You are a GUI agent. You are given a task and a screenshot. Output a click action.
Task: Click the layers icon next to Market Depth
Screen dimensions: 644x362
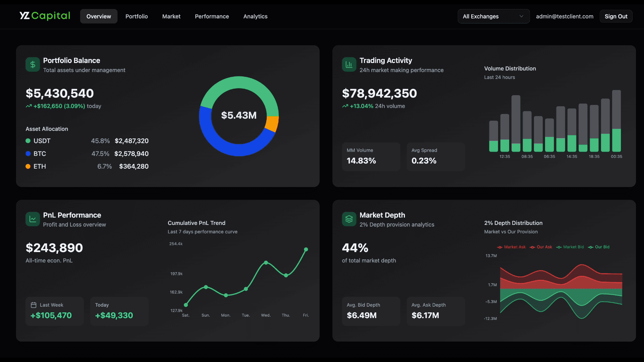coord(349,219)
